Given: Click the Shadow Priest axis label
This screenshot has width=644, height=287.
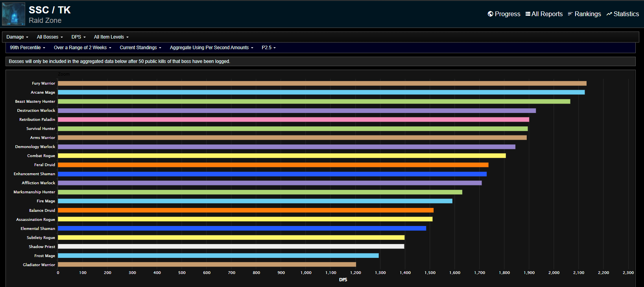Looking at the screenshot, I should [42, 247].
